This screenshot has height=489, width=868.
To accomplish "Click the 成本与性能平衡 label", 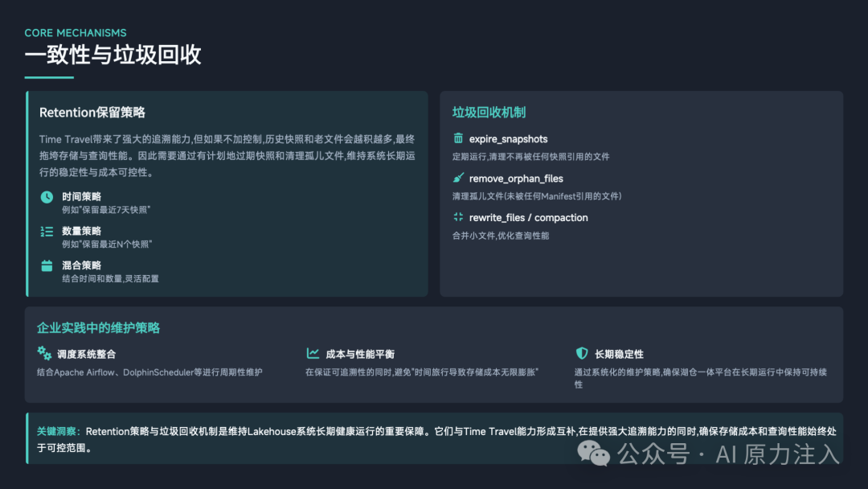I will (360, 354).
